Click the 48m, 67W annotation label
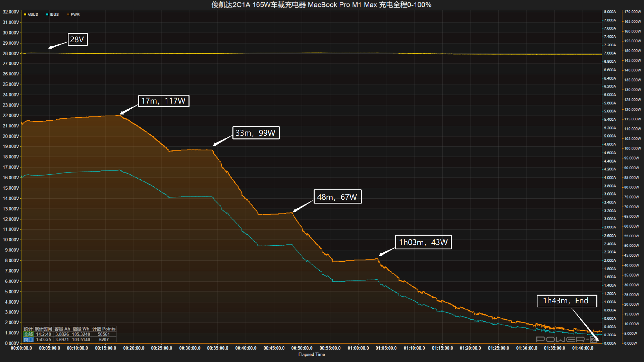Image resolution: width=644 pixels, height=362 pixels. click(337, 197)
